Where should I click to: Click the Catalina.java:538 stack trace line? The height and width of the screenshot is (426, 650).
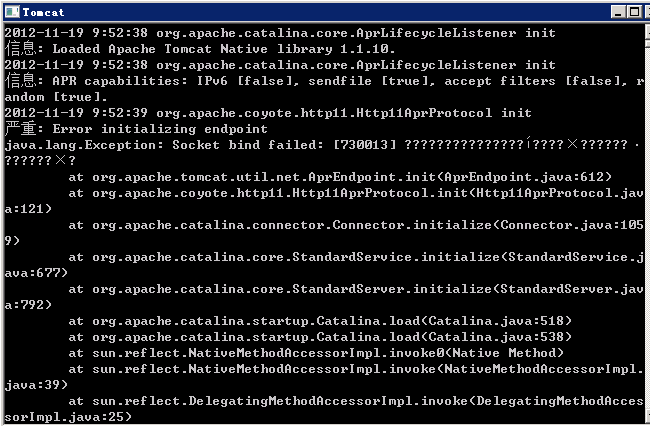pos(320,336)
